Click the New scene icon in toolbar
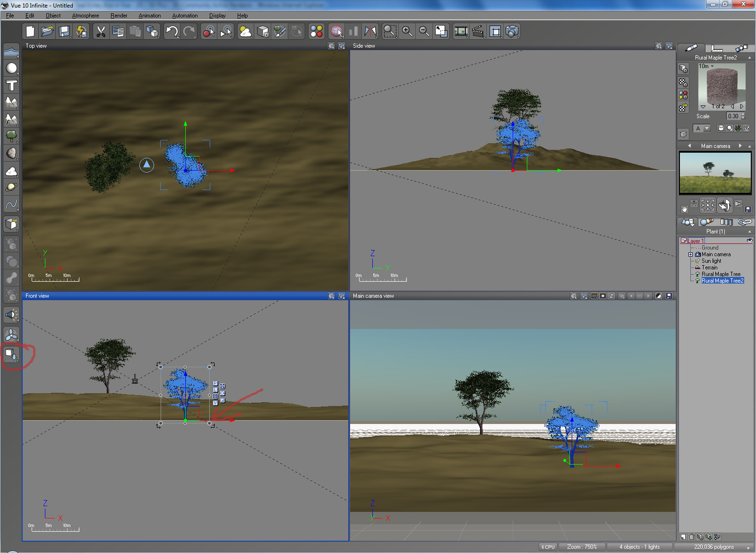The width and height of the screenshot is (756, 553). tap(30, 32)
